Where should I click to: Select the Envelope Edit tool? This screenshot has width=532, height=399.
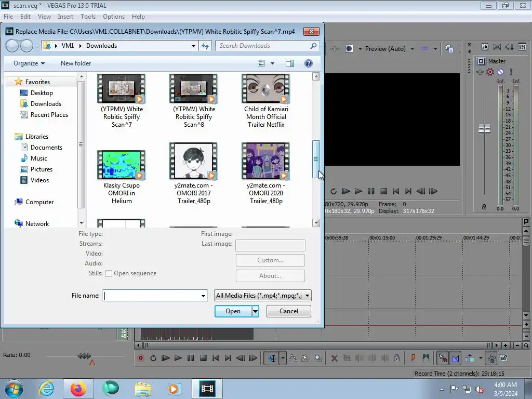293,358
